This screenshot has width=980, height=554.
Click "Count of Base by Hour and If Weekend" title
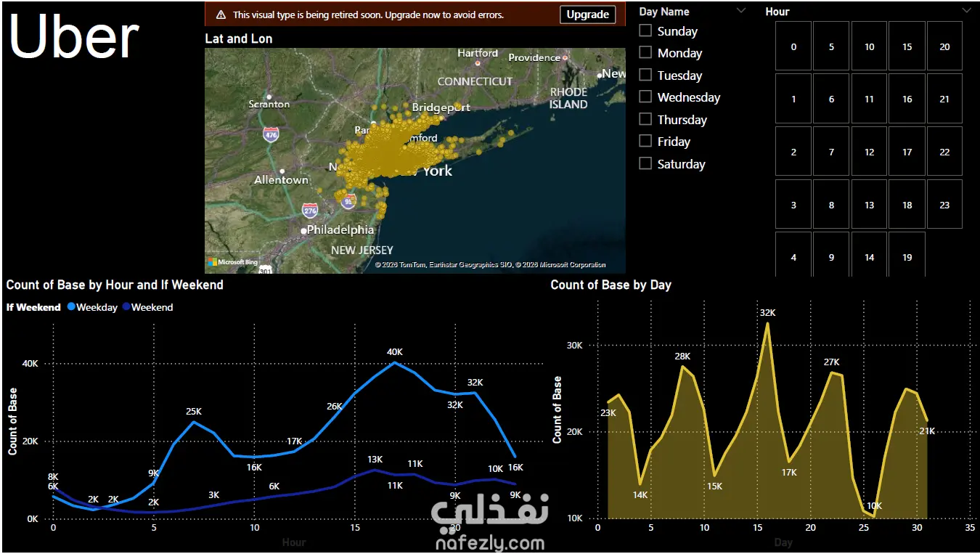pyautogui.click(x=115, y=285)
